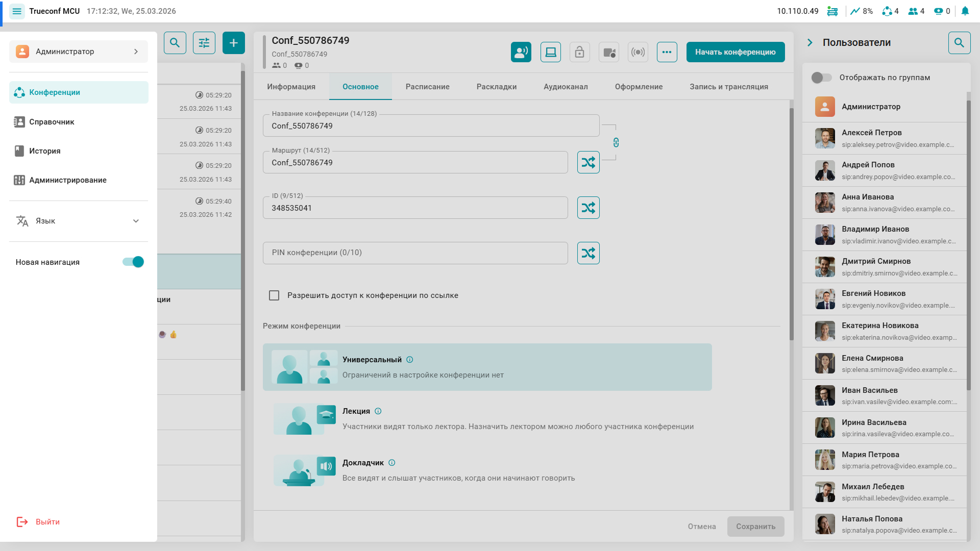
Task: Click the screen sharing laptop icon
Action: coord(551,52)
